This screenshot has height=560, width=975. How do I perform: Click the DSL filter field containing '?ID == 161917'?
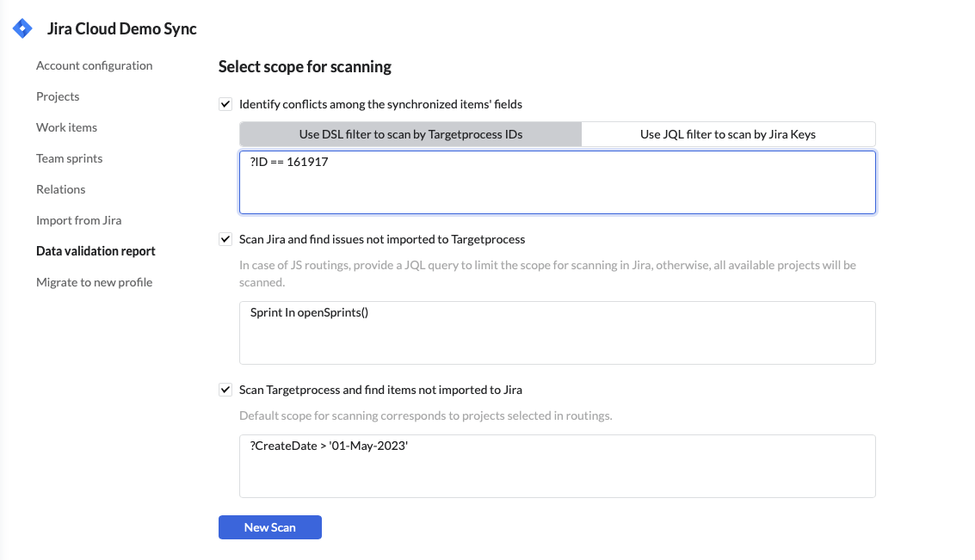click(557, 182)
